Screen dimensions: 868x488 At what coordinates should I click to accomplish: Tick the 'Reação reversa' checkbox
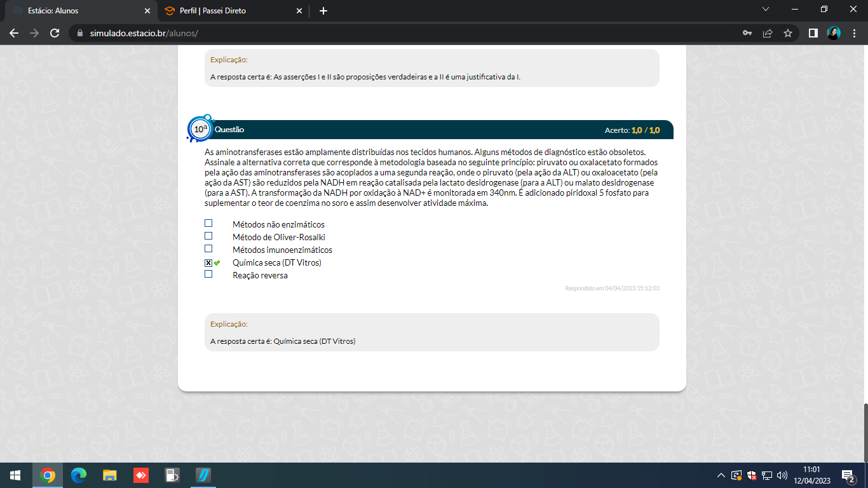click(208, 274)
